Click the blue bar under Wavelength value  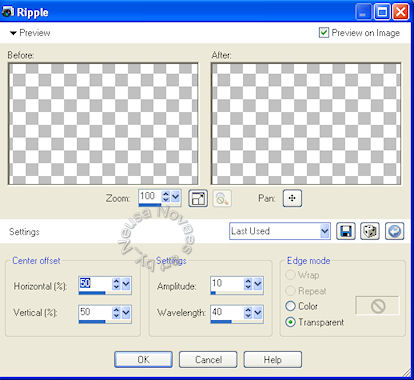click(221, 322)
